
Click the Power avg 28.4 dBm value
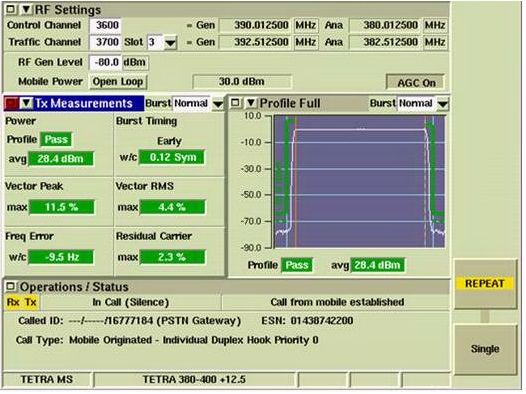click(61, 159)
